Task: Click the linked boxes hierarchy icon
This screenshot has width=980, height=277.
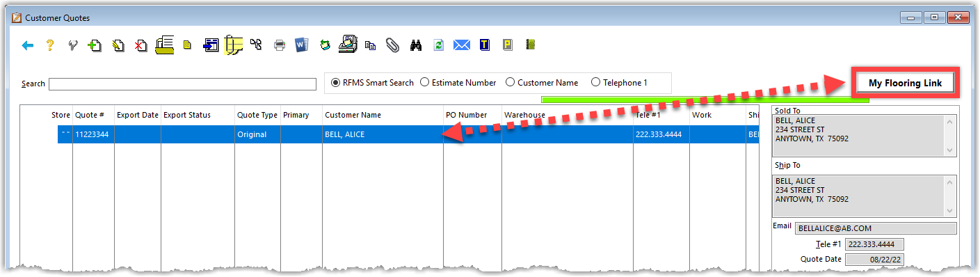Action: click(256, 45)
